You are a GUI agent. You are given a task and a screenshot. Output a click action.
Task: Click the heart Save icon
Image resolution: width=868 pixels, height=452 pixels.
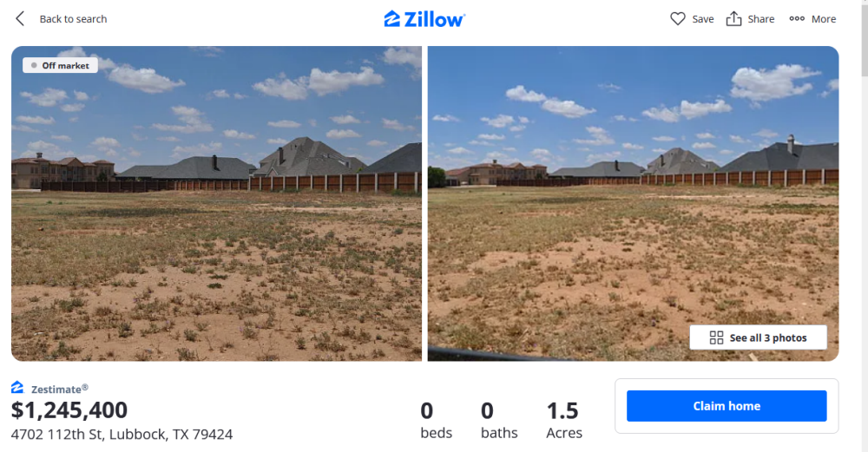coord(678,19)
